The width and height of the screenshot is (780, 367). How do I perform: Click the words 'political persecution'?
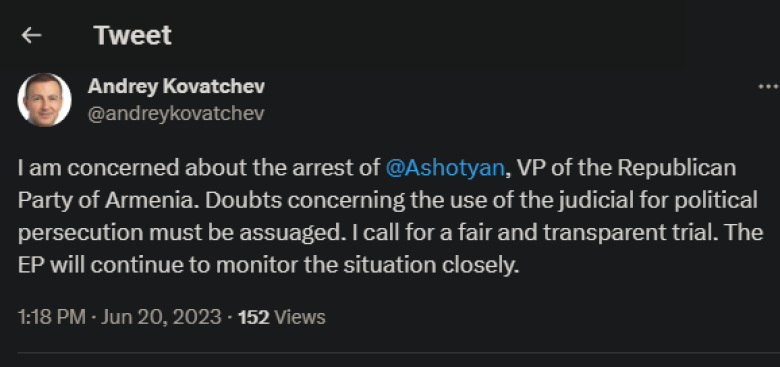[x=388, y=216]
